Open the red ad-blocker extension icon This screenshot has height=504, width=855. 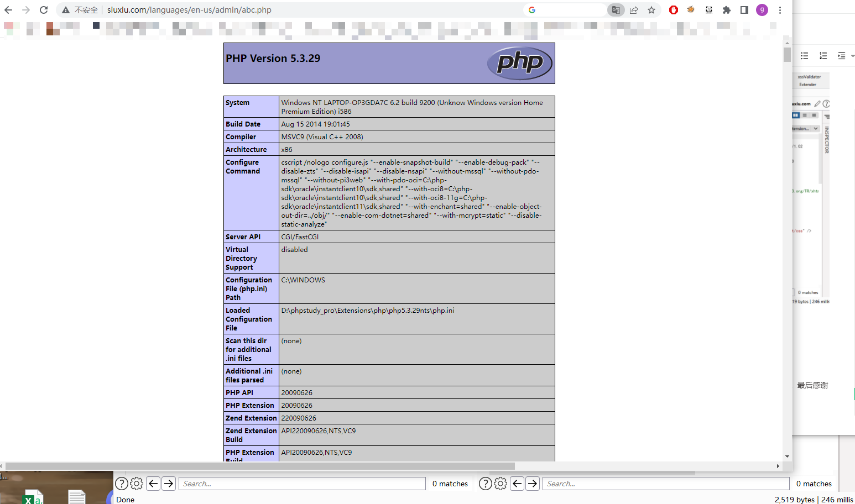coord(674,10)
